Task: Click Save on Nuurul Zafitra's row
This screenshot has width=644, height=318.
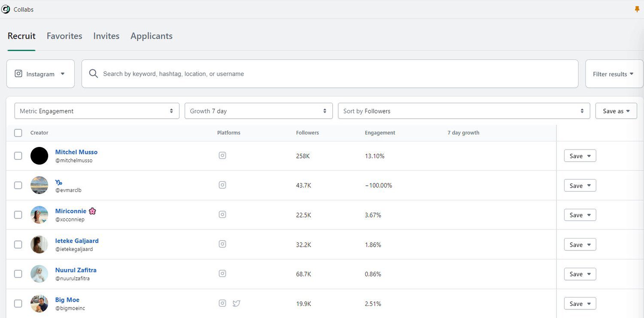Action: pyautogui.click(x=580, y=274)
